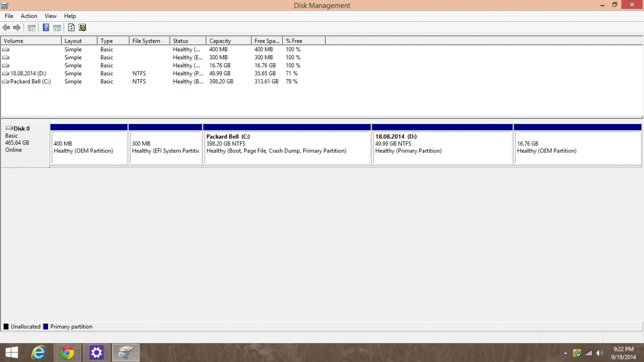Toggle the console tree pane icon
The image size is (644, 362).
click(31, 28)
